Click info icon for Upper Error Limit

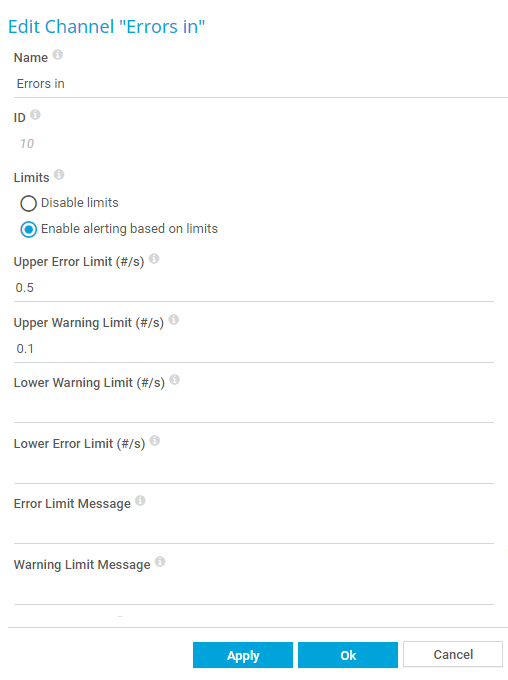point(154,258)
